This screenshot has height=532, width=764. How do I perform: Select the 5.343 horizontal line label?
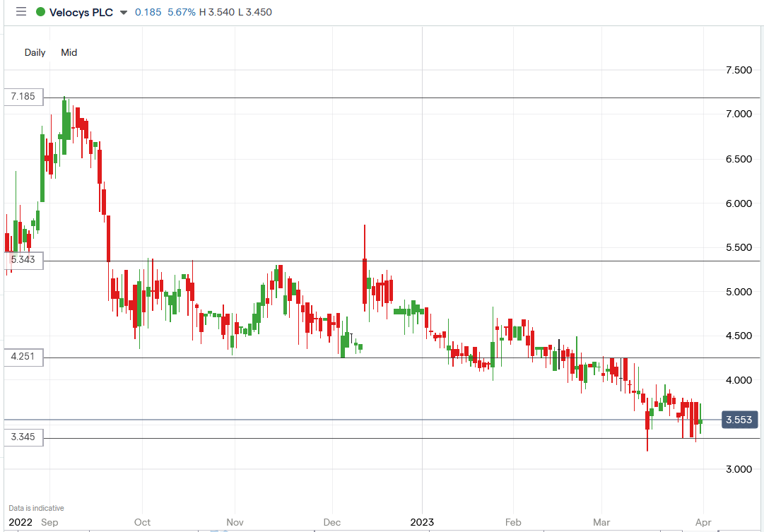click(23, 260)
